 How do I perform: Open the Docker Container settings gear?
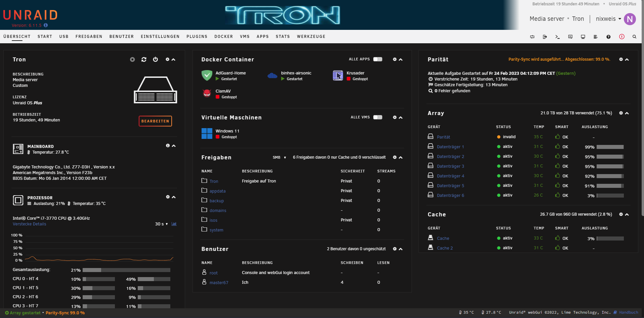pos(395,59)
